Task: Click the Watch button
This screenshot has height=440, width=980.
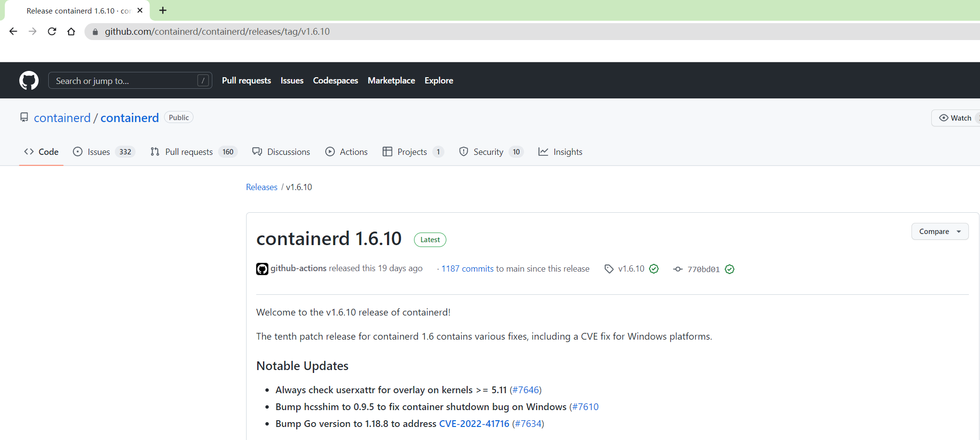Action: click(956, 118)
